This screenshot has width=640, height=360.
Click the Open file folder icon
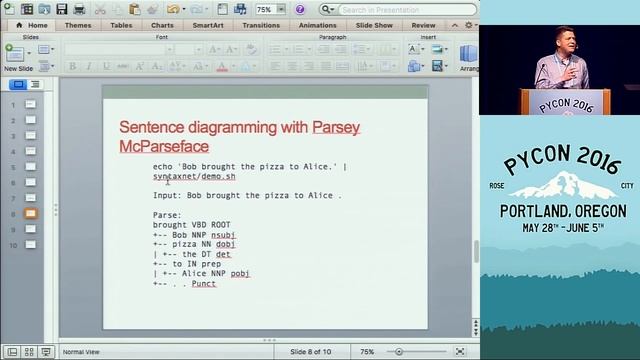44,9
